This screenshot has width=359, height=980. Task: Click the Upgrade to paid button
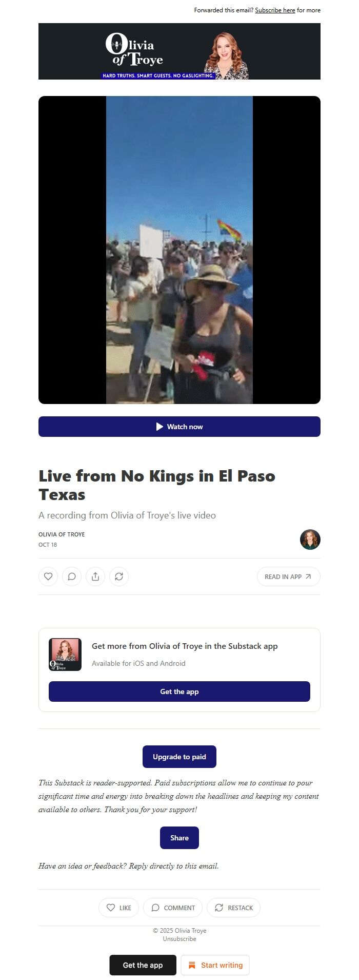pyautogui.click(x=180, y=757)
